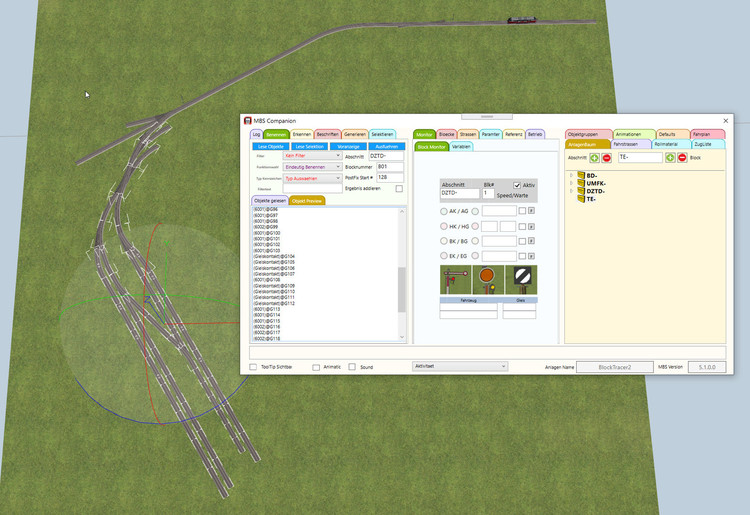Click the orange disc signal image
The height and width of the screenshot is (515, 750).
tap(486, 279)
